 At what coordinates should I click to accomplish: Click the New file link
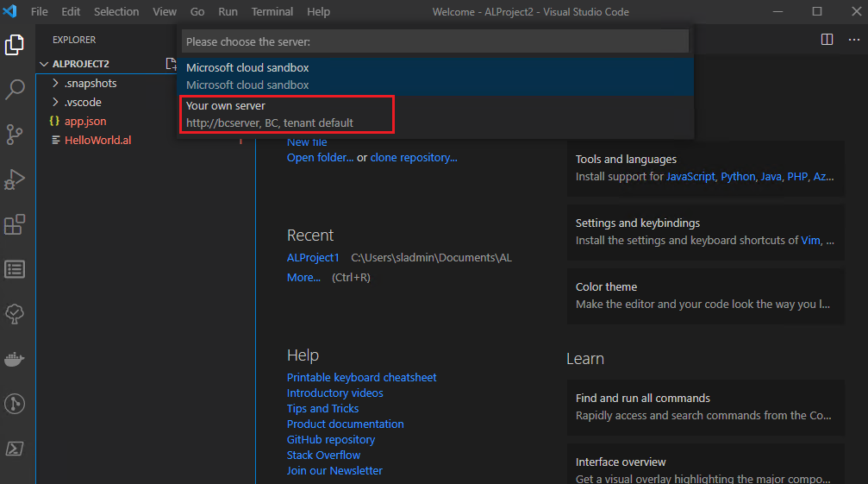(x=307, y=142)
